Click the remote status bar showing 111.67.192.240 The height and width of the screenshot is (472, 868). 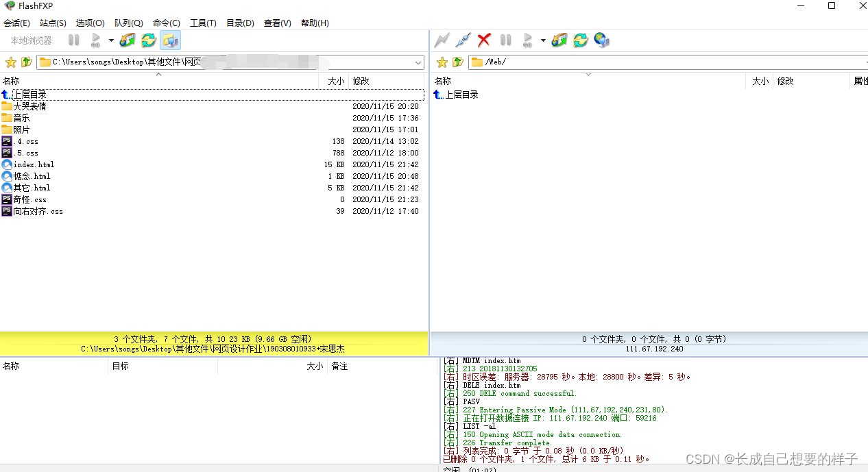[x=649, y=344]
